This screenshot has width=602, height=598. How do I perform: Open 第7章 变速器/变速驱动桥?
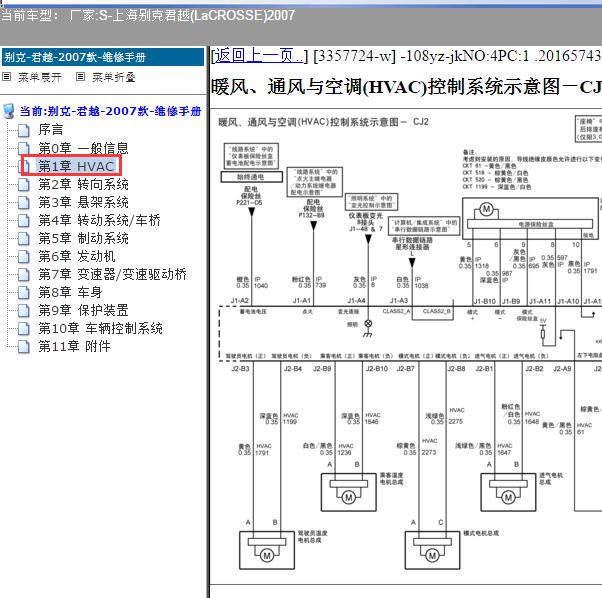tap(112, 274)
